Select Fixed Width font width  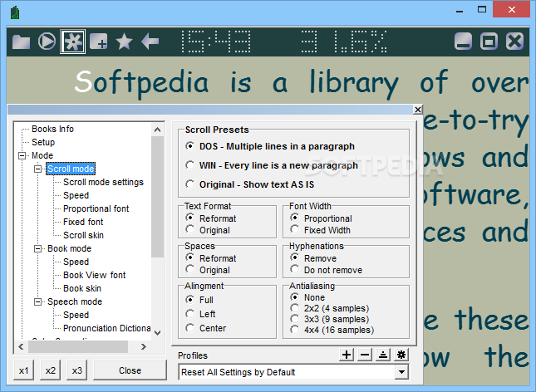[x=320, y=230]
